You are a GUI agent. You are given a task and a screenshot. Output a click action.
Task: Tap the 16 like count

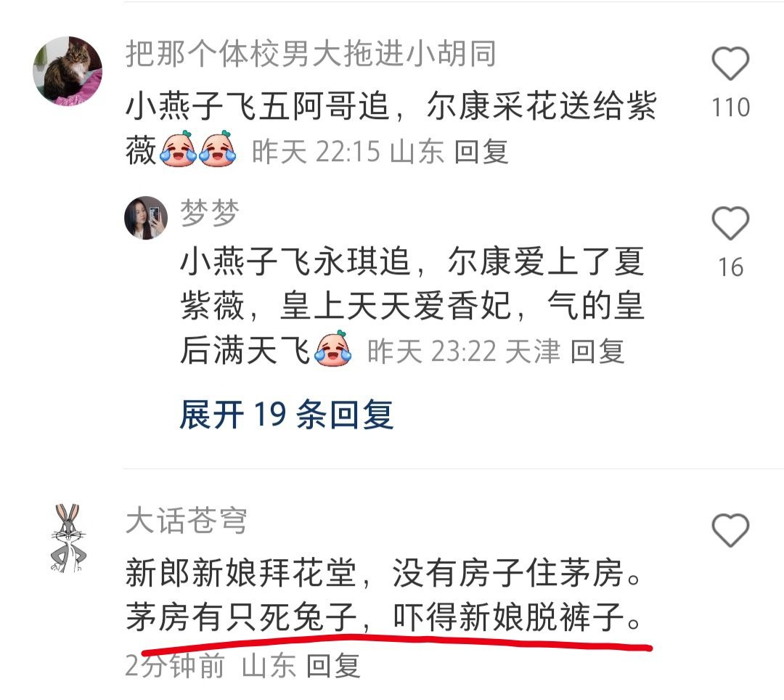point(730,267)
